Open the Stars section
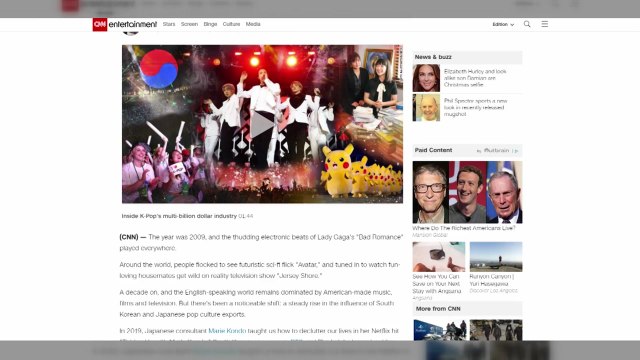This screenshot has width=640, height=360. 169,24
